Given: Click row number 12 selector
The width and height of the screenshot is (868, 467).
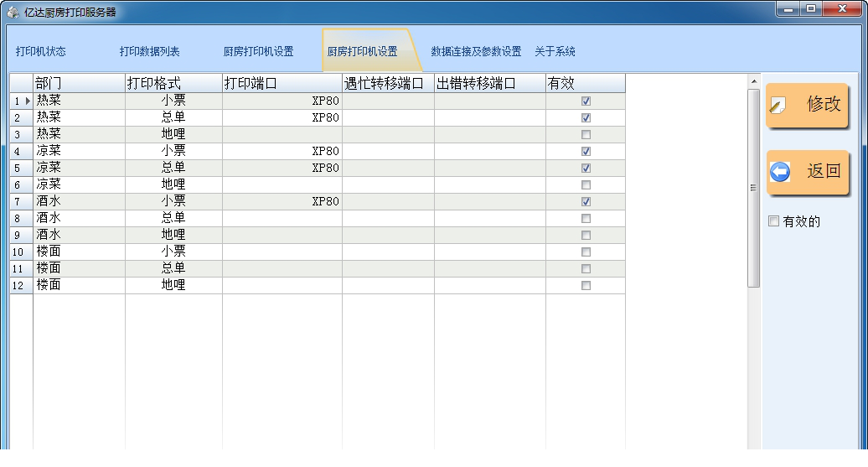Looking at the screenshot, I should [21, 285].
